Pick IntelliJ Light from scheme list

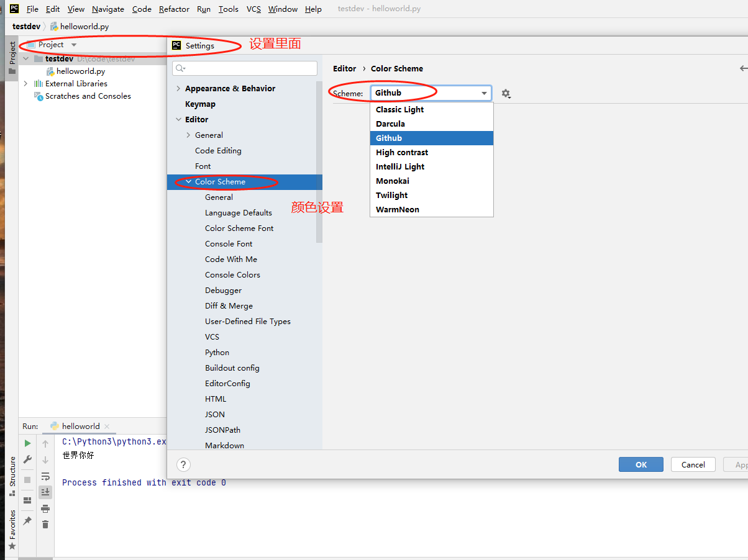pyautogui.click(x=432, y=166)
